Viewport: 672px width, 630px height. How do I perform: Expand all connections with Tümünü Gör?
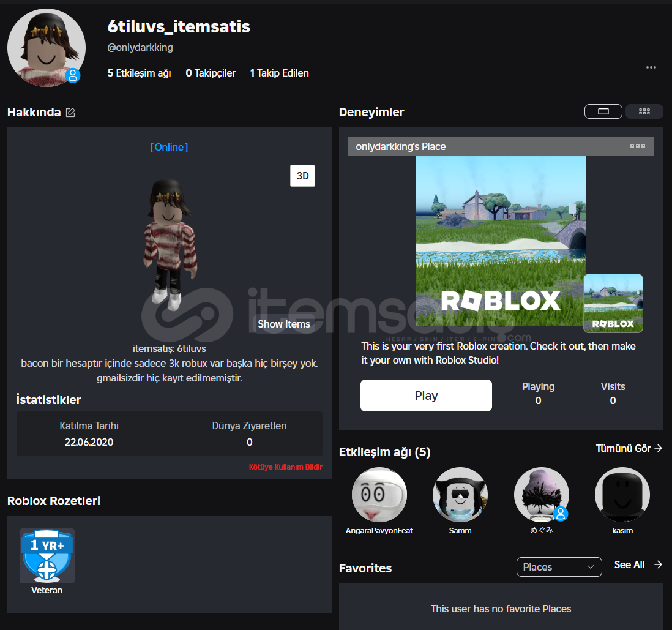[x=629, y=449]
